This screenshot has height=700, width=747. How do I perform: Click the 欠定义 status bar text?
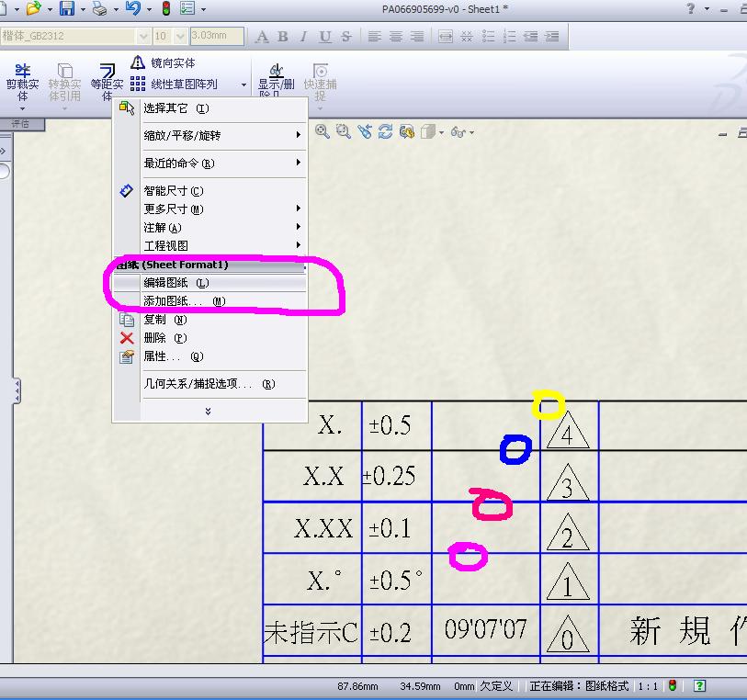coord(496,685)
